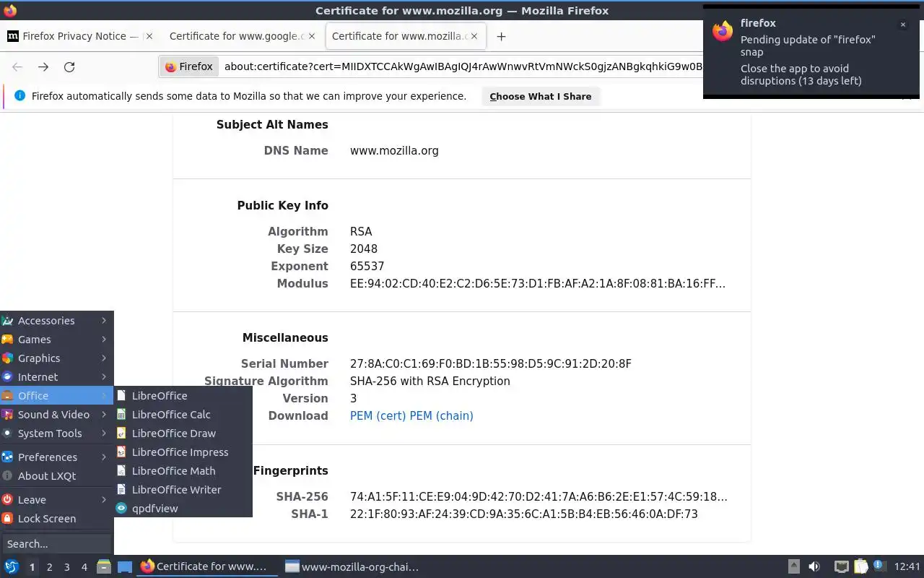Screen dimensions: 924x578
Task: Open About LXQt
Action: point(57,476)
